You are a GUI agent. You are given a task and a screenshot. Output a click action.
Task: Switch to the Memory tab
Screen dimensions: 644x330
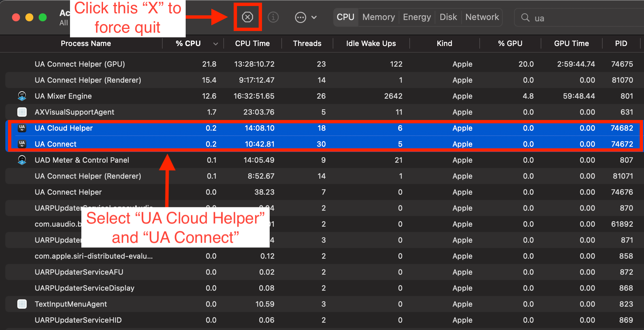click(x=379, y=17)
